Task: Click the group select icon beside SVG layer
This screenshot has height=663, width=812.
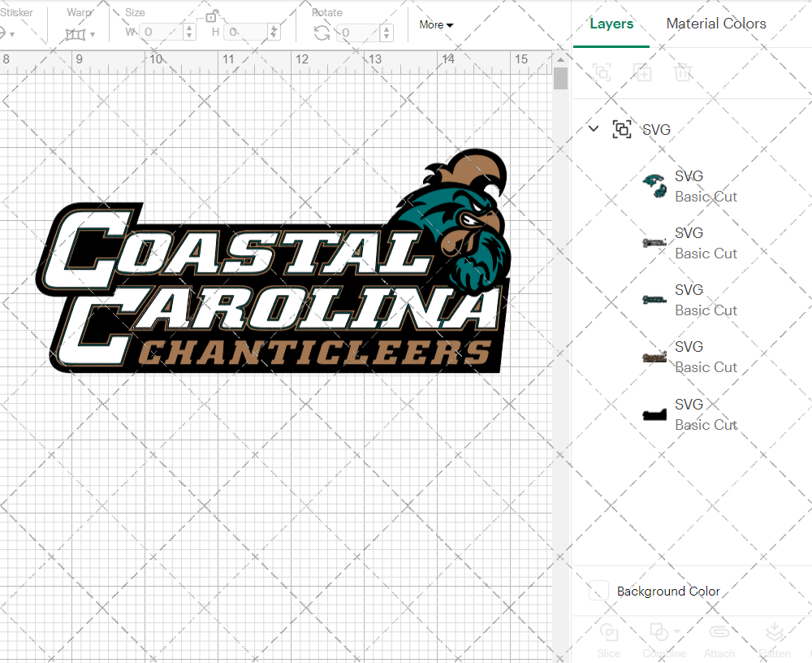Action: tap(622, 129)
